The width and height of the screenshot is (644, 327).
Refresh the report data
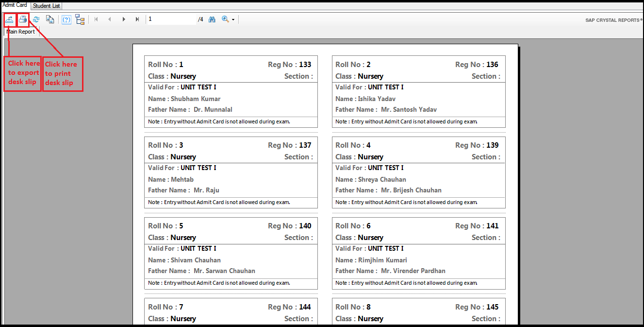36,19
